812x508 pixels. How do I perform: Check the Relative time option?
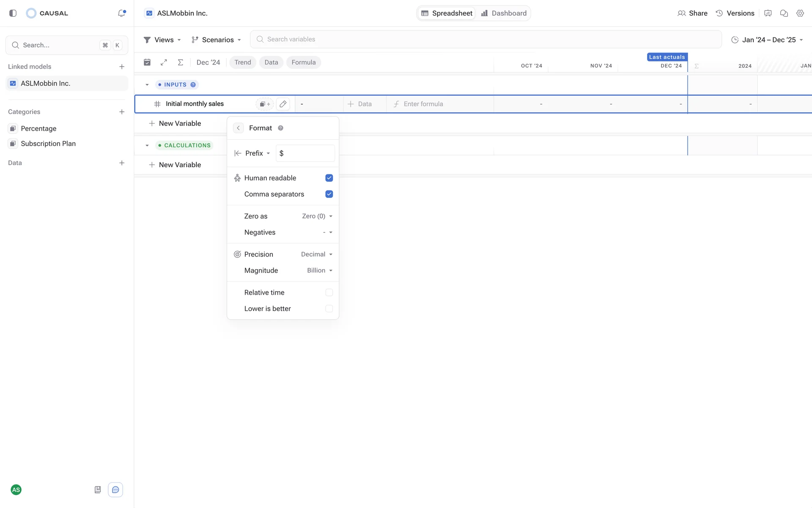click(x=329, y=293)
